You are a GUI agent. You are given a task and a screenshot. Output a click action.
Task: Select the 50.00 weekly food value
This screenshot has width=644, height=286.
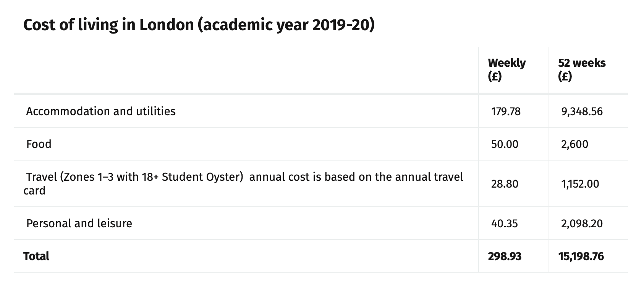(505, 144)
